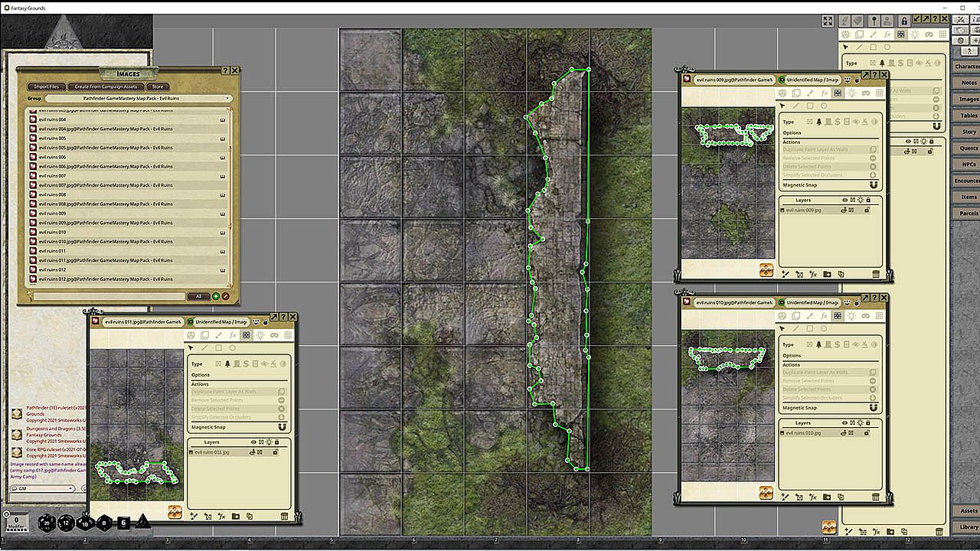Click green add button in Images window

click(x=216, y=296)
